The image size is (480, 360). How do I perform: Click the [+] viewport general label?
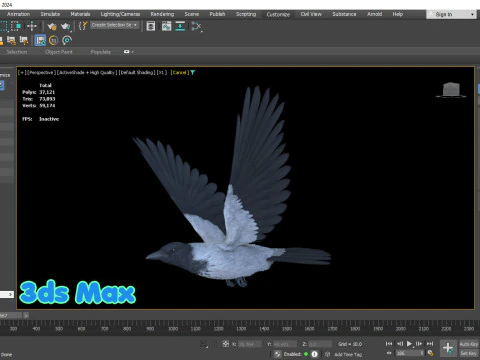click(x=22, y=72)
